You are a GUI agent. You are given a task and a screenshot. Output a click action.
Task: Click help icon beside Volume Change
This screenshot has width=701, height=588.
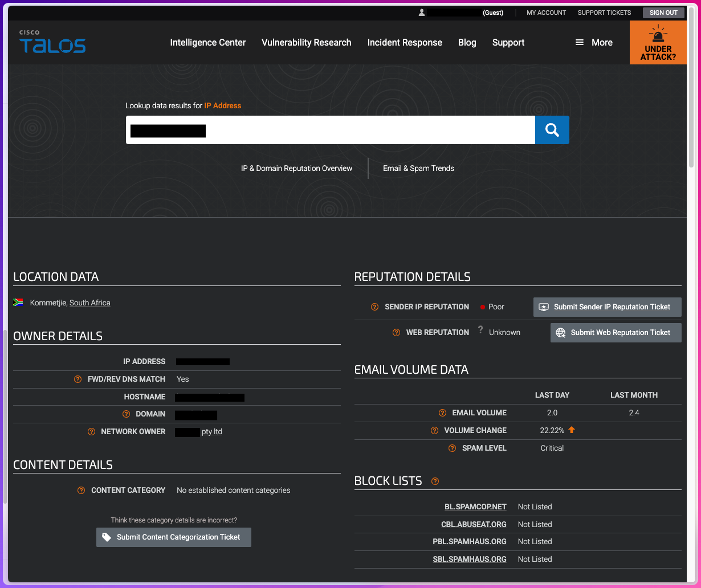[x=434, y=430]
